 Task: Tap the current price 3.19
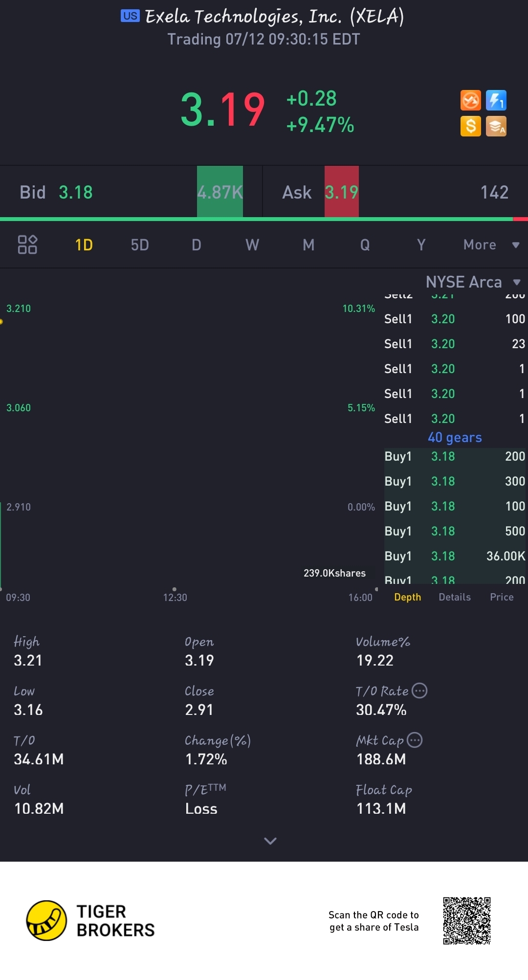(223, 110)
